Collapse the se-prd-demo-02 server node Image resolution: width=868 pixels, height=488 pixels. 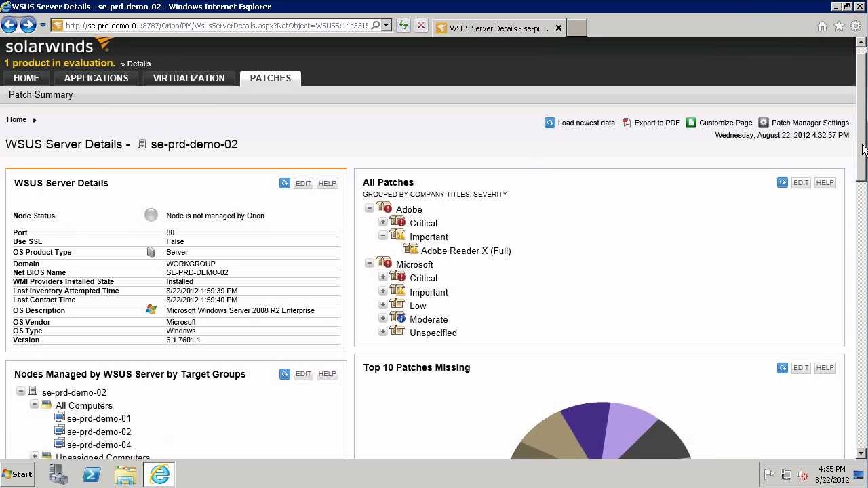21,392
